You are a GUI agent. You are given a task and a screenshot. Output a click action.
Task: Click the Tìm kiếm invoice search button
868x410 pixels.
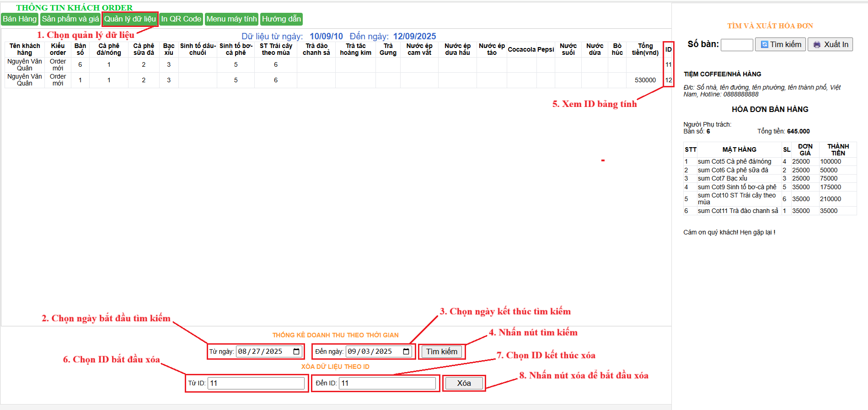(x=780, y=44)
